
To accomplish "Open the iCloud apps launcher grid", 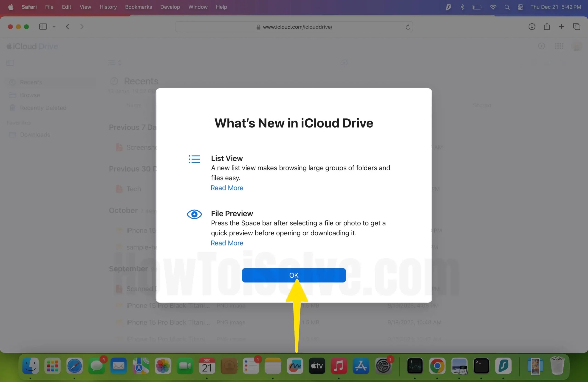I will (559, 46).
